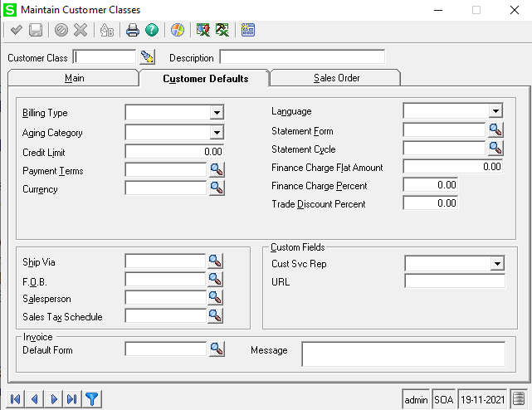
Task: Click the admin user status panel
Action: (x=416, y=399)
